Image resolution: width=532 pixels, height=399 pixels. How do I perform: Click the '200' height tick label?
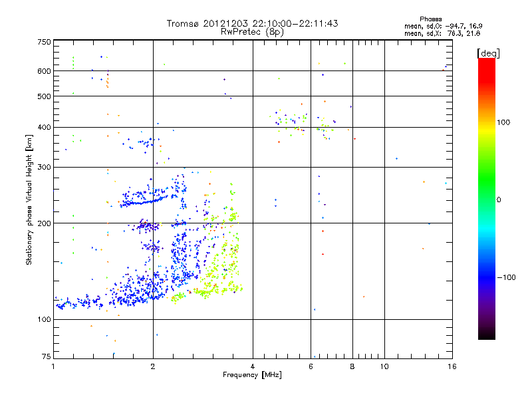(44, 223)
